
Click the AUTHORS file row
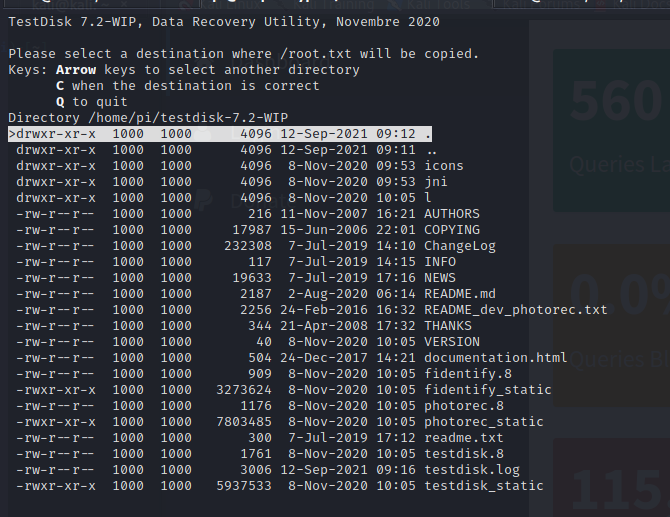click(x=451, y=213)
